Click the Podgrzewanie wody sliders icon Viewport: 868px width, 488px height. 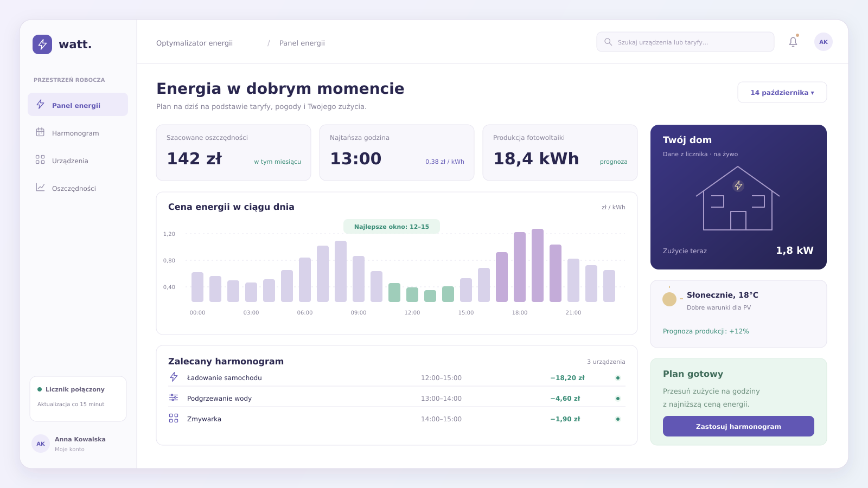(174, 397)
